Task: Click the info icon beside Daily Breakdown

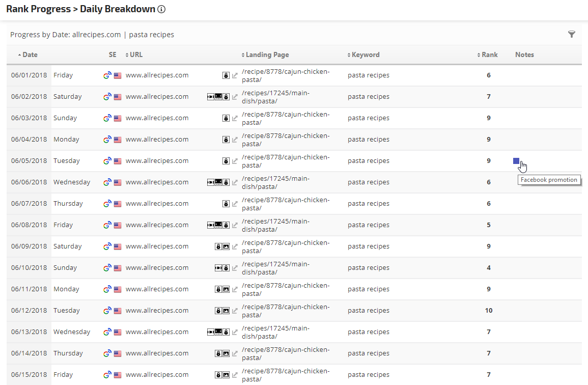Action: [x=161, y=9]
